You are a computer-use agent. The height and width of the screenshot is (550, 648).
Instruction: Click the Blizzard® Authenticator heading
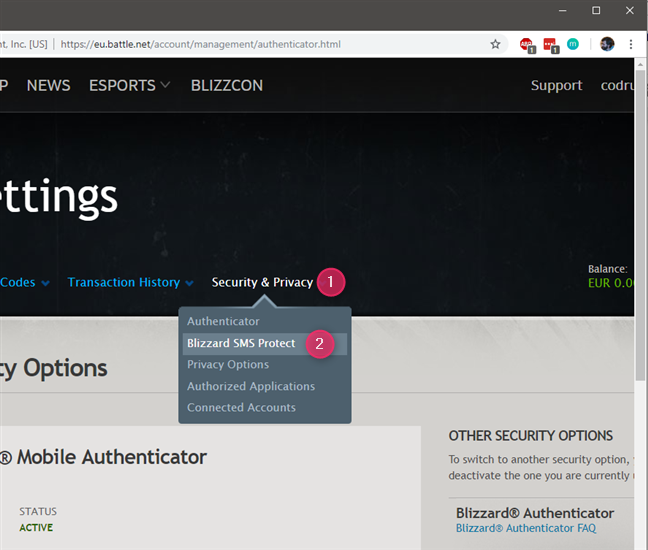pyautogui.click(x=535, y=513)
